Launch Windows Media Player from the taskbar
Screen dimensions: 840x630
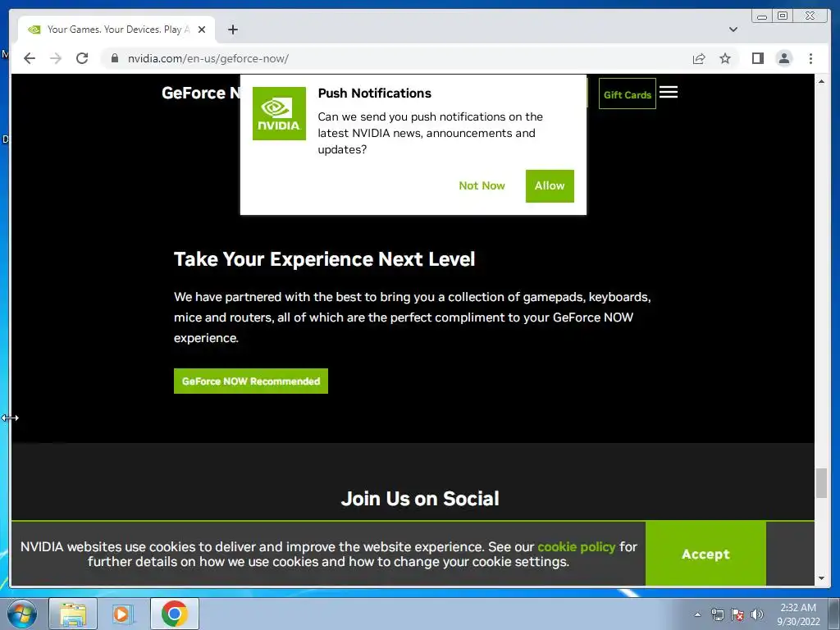[x=121, y=614]
